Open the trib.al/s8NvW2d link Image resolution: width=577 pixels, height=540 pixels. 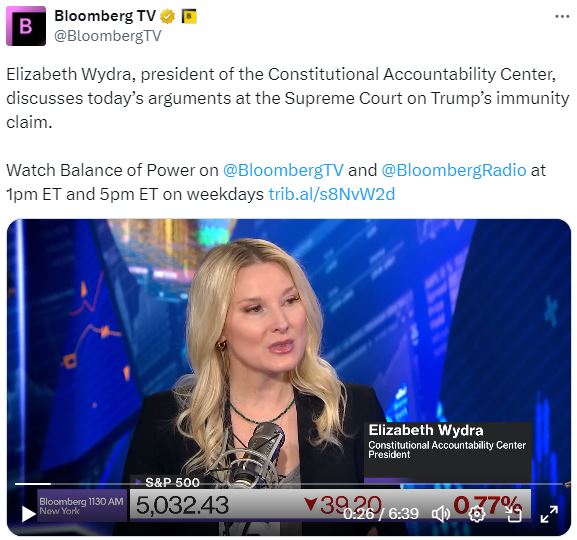click(x=332, y=194)
